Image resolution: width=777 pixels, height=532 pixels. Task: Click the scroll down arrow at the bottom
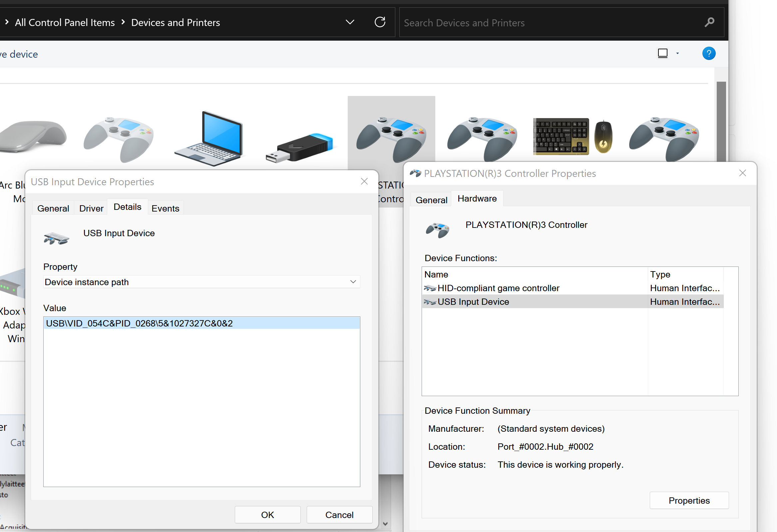[385, 524]
